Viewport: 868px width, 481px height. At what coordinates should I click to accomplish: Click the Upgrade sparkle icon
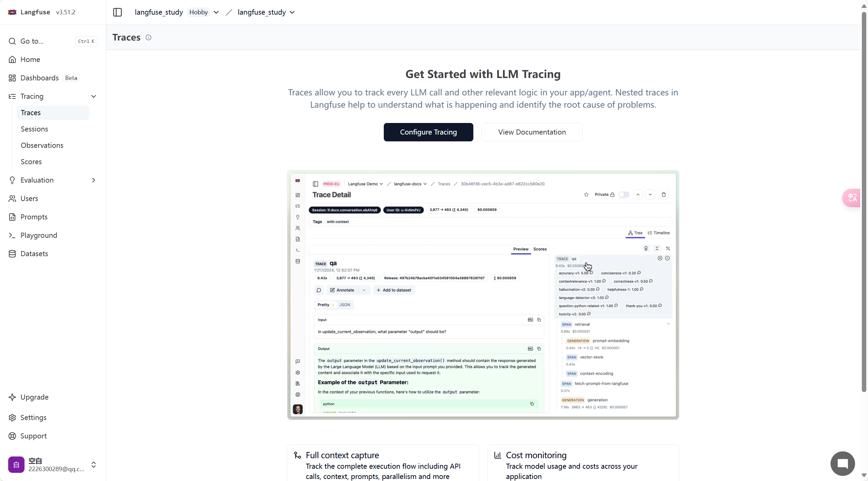[12, 397]
